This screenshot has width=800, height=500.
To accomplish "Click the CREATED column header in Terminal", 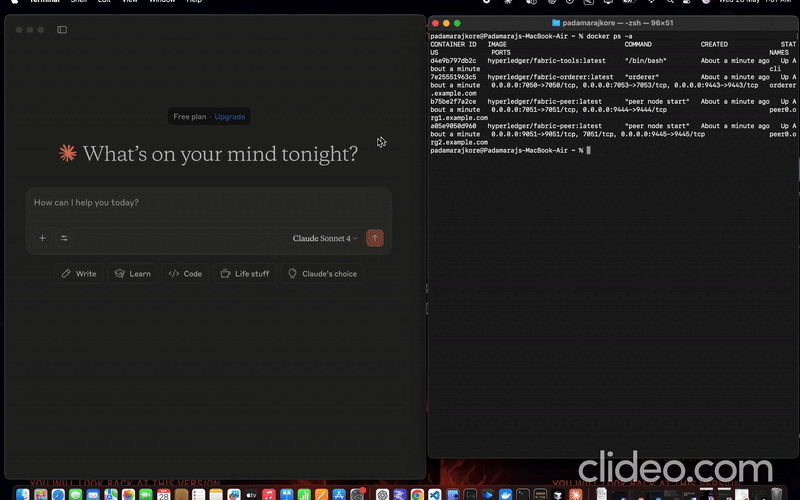I will [714, 44].
